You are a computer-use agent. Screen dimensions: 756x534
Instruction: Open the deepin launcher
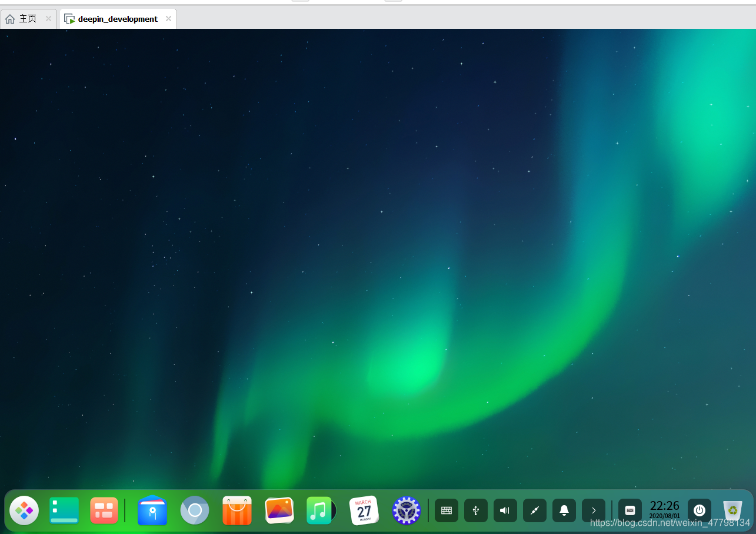click(x=24, y=510)
